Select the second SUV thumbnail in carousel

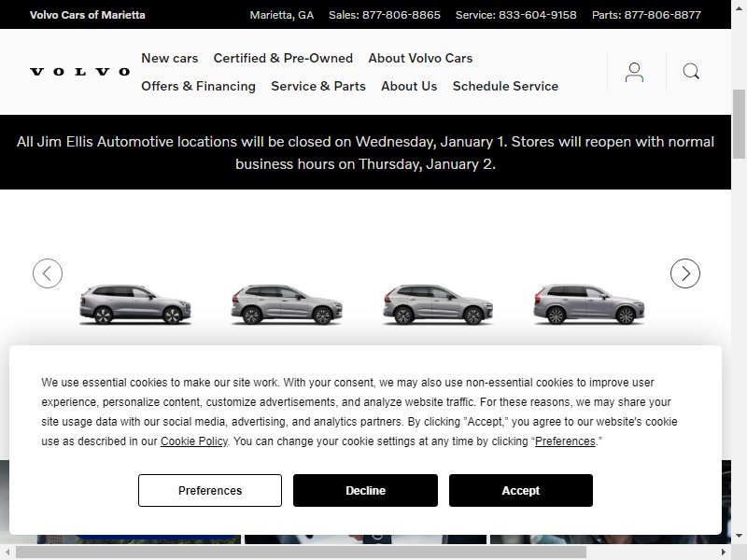point(287,305)
